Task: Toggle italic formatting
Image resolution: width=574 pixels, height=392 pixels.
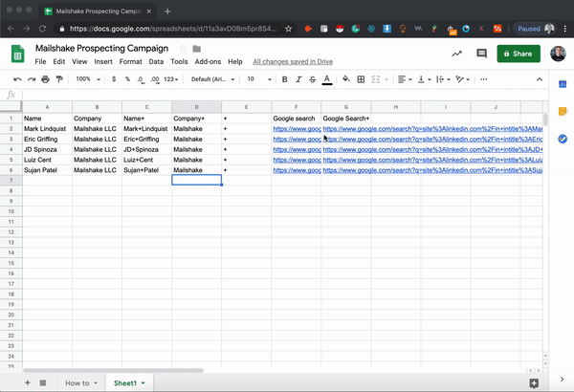Action: pyautogui.click(x=298, y=79)
